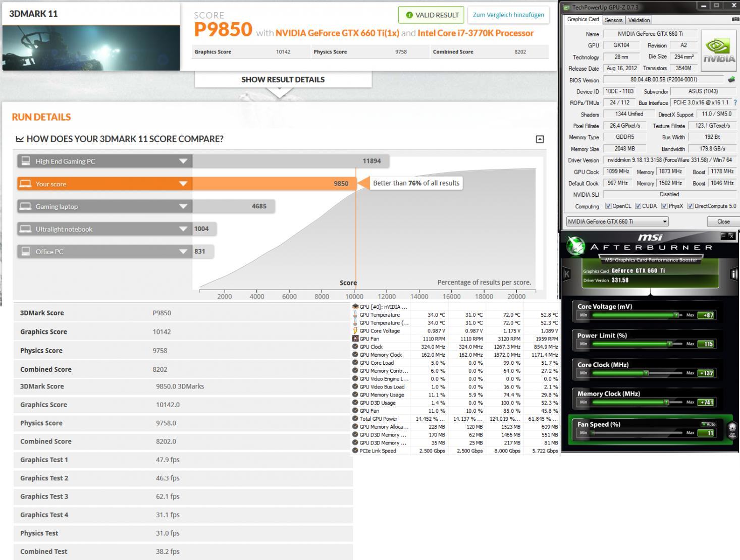Click the Gaming laptop row icon
The width and height of the screenshot is (740, 560).
click(25, 206)
